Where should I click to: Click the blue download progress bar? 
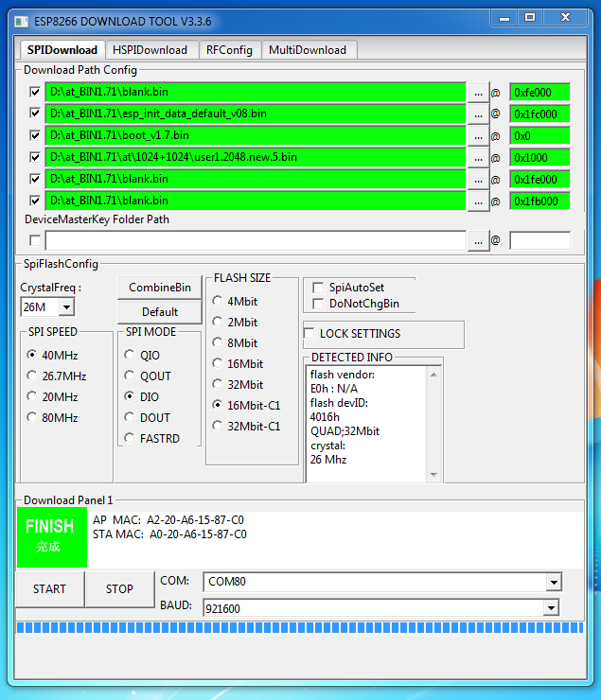300,628
